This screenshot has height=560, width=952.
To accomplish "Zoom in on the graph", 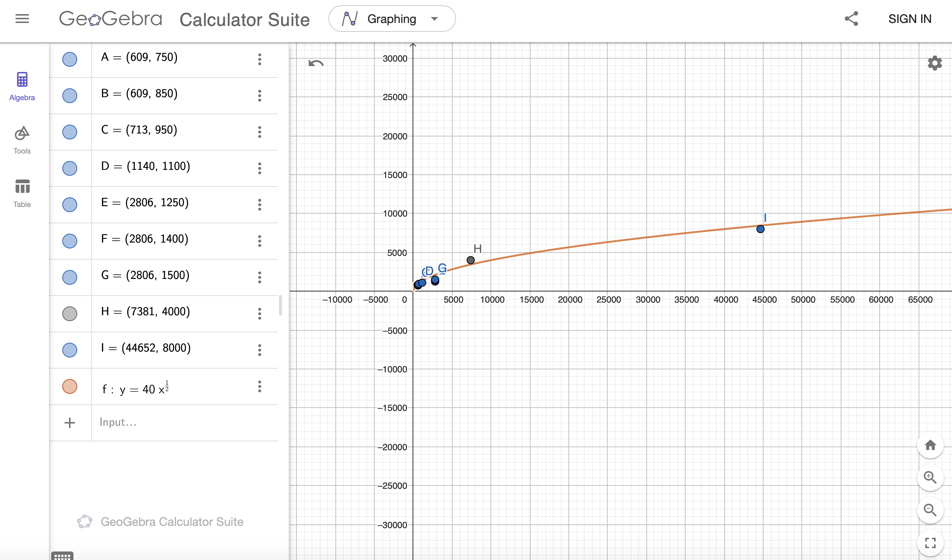I will tap(930, 478).
